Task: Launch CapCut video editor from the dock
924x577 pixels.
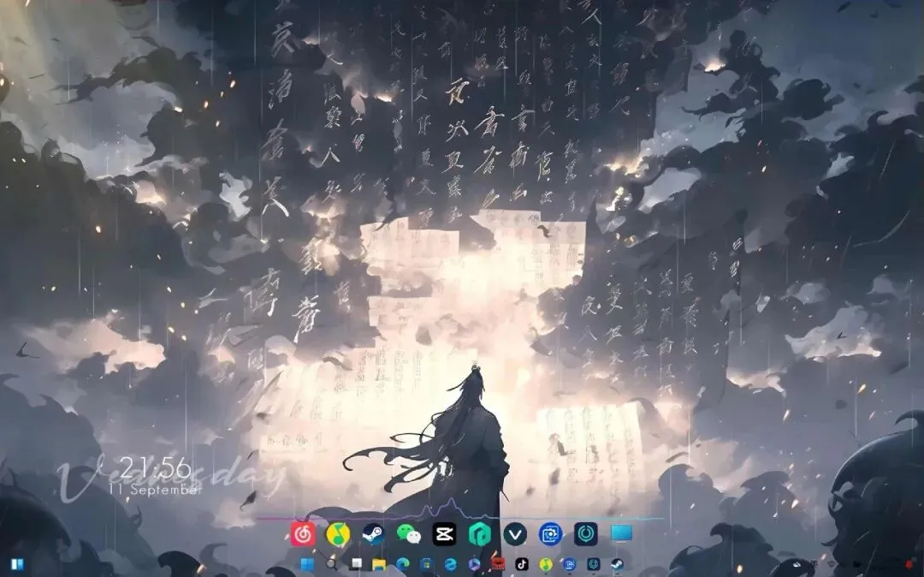Action: coord(444,534)
